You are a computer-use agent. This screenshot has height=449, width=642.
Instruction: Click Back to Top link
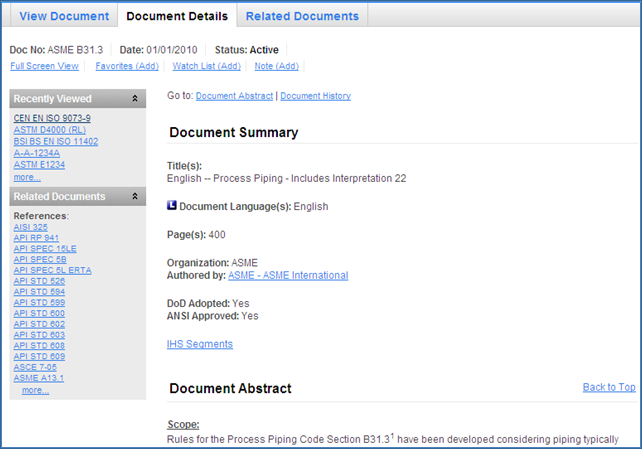[608, 387]
